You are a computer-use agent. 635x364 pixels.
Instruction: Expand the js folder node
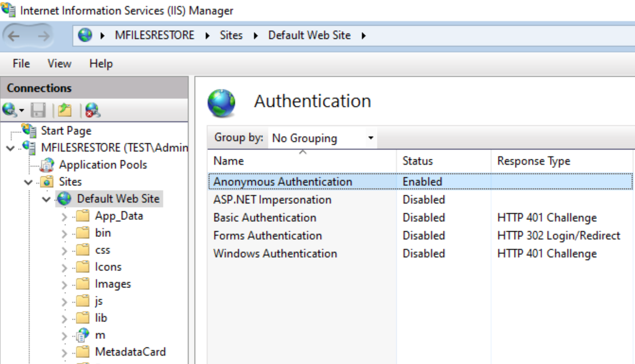coord(64,302)
